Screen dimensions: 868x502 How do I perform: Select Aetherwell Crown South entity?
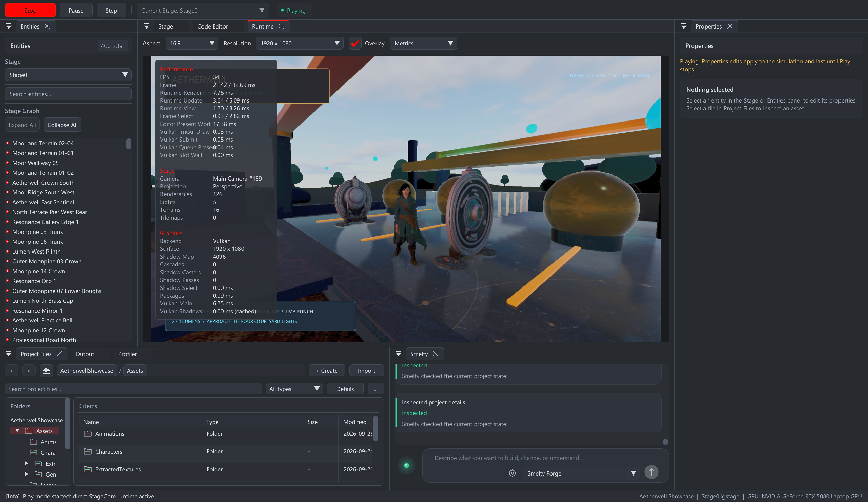pyautogui.click(x=43, y=182)
